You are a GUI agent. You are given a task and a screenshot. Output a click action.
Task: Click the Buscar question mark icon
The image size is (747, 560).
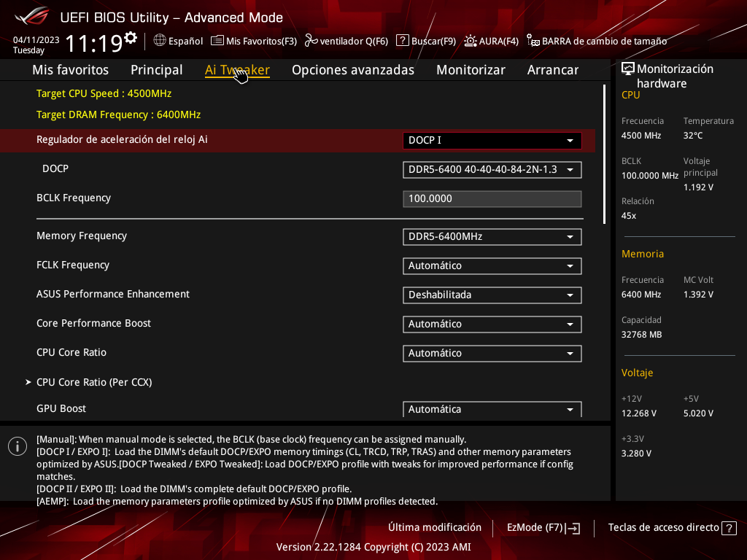coord(403,41)
